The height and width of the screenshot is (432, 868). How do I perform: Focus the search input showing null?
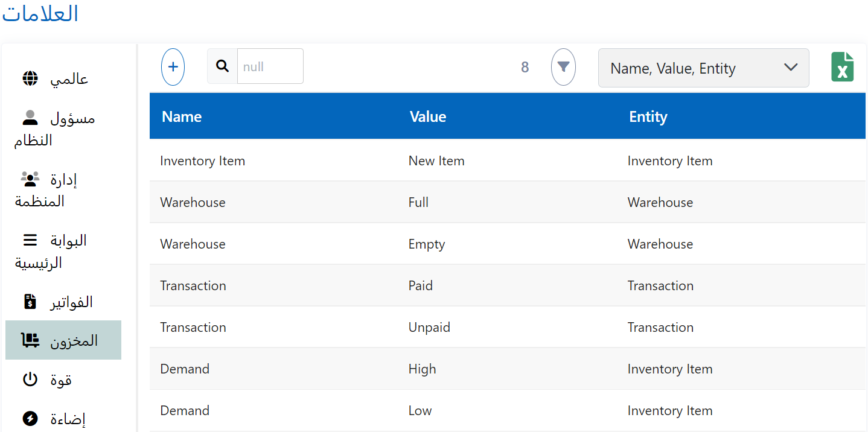(x=270, y=66)
